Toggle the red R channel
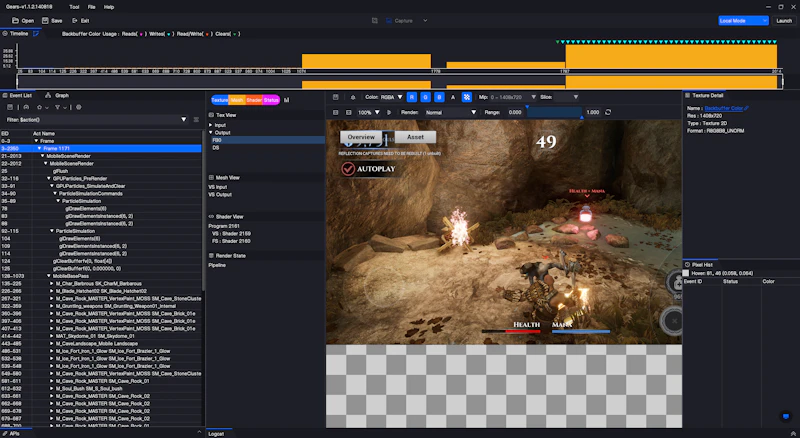The height and width of the screenshot is (438, 800). (412, 97)
